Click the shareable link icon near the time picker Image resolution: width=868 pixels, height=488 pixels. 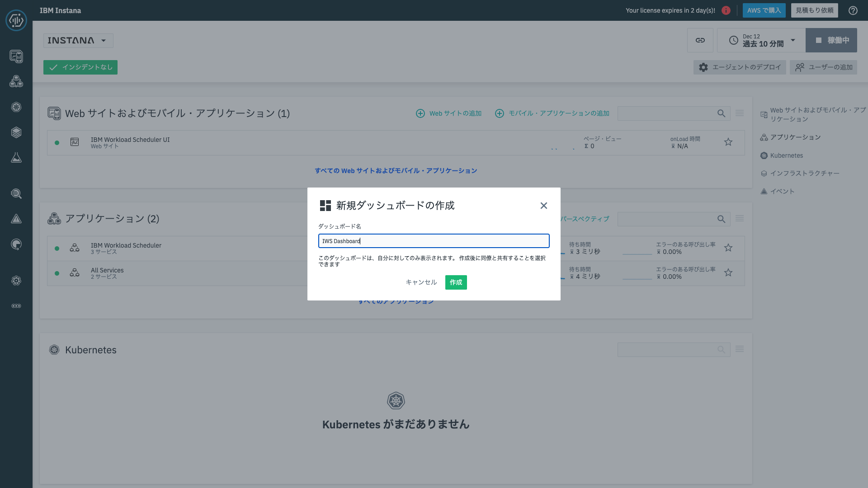700,40
